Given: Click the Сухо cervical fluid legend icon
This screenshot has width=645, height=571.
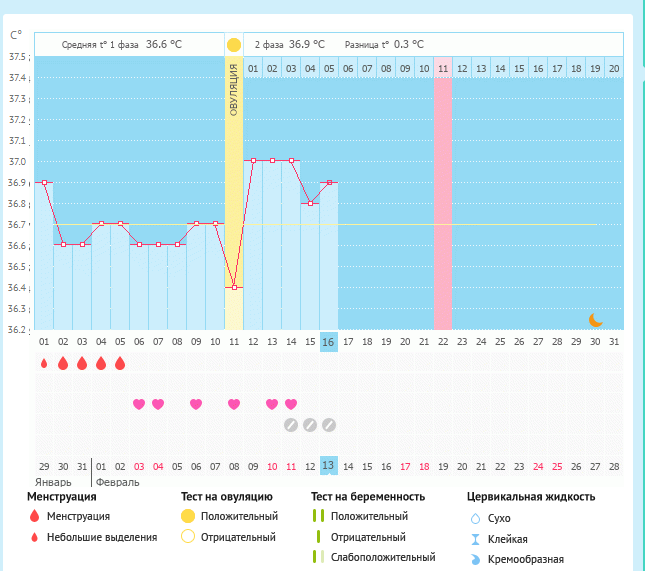Looking at the screenshot, I should [x=475, y=519].
